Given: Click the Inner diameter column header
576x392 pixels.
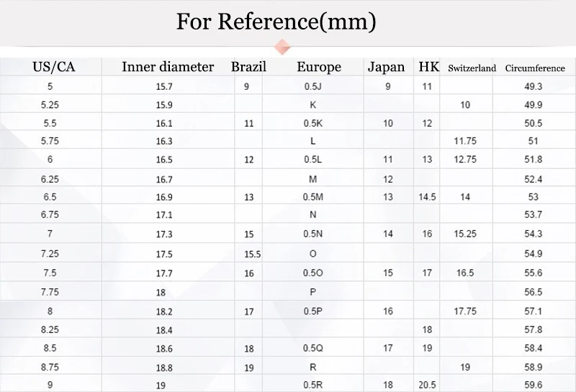Looking at the screenshot, I should [168, 67].
